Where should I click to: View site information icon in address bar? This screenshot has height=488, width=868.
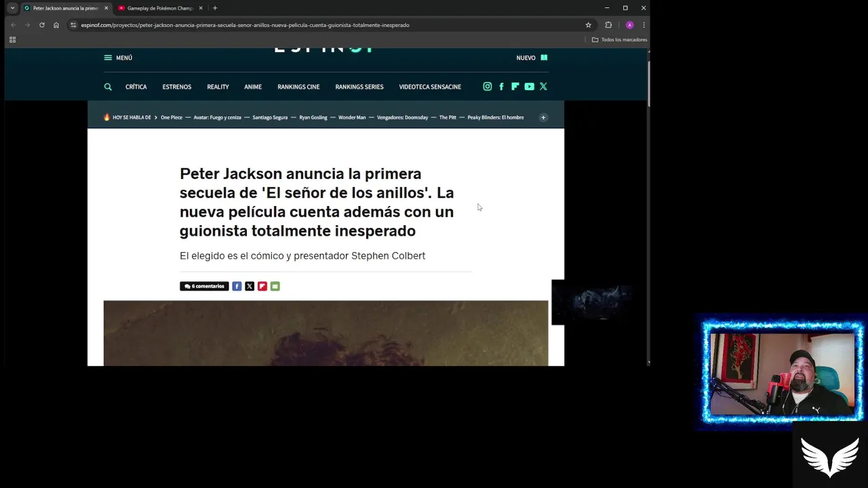(x=73, y=25)
